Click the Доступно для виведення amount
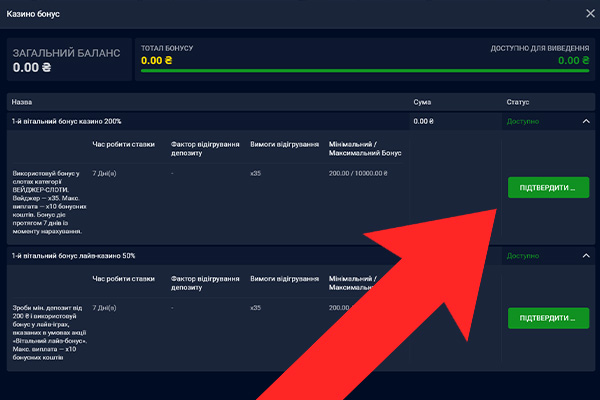The image size is (600, 400). (x=572, y=60)
